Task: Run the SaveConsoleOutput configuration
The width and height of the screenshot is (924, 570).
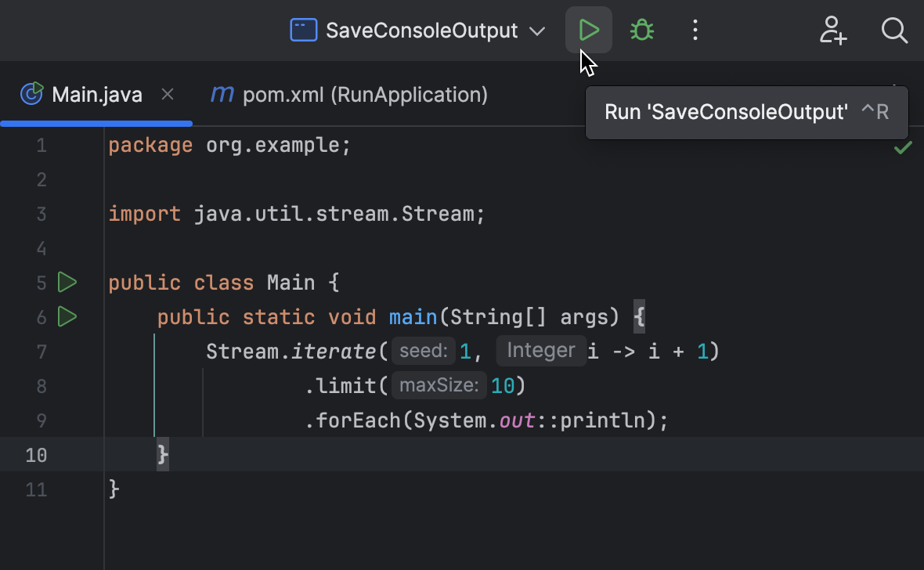Action: pyautogui.click(x=588, y=30)
